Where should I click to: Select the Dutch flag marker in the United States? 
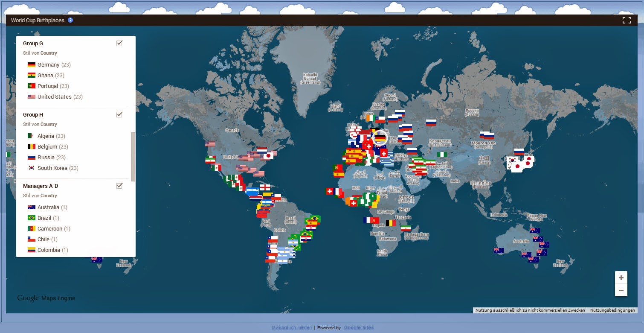pyautogui.click(x=262, y=151)
